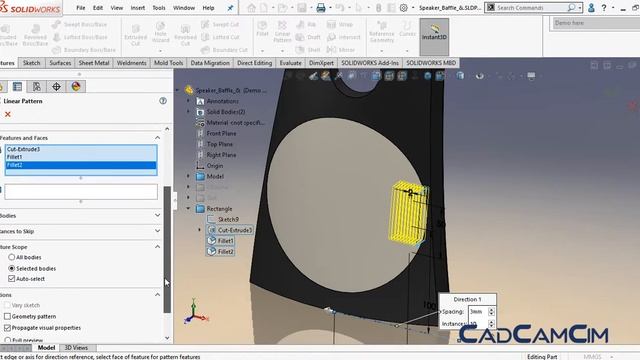This screenshot has height=360, width=640.
Task: Click the Swept Boss/Base tool
Action: [x=80, y=24]
